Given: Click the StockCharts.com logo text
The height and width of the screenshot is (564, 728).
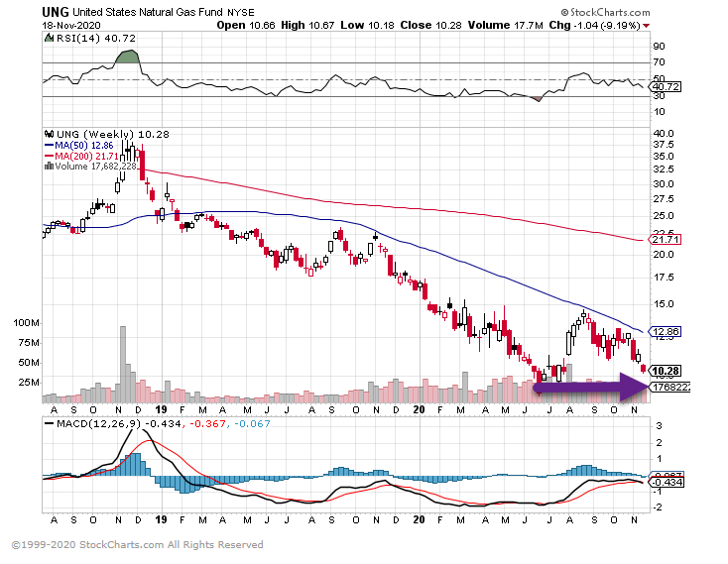Looking at the screenshot, I should click(x=605, y=12).
